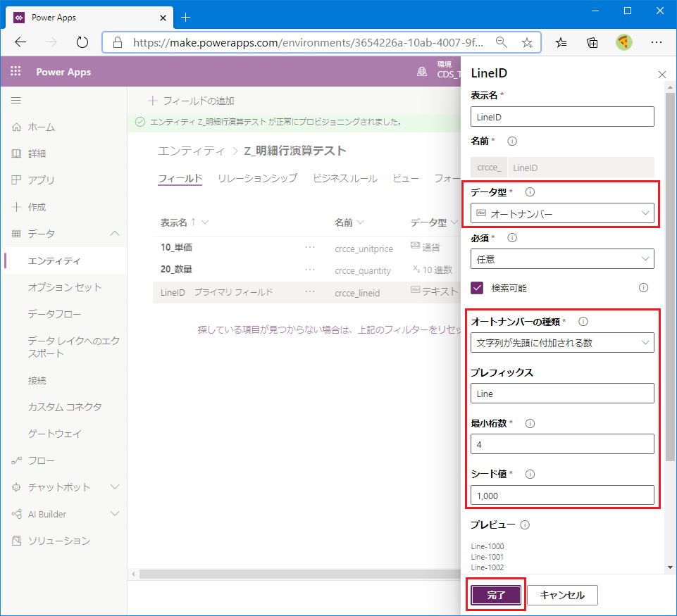Click the 表示名 input field
The height and width of the screenshot is (616, 677).
tap(562, 117)
